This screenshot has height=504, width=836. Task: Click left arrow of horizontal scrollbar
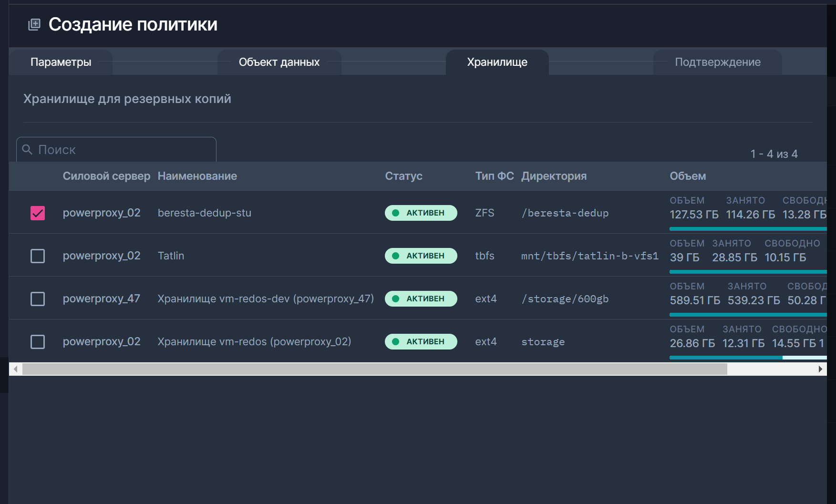[16, 369]
